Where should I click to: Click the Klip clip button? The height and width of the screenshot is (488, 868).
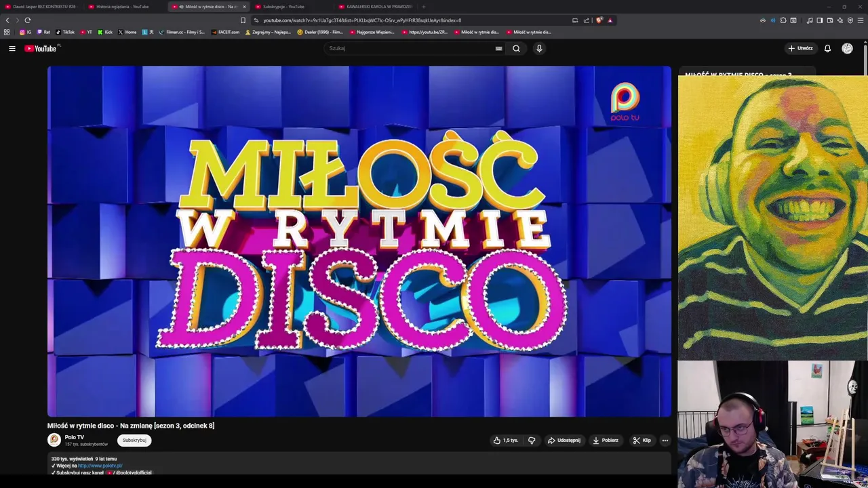pyautogui.click(x=642, y=440)
